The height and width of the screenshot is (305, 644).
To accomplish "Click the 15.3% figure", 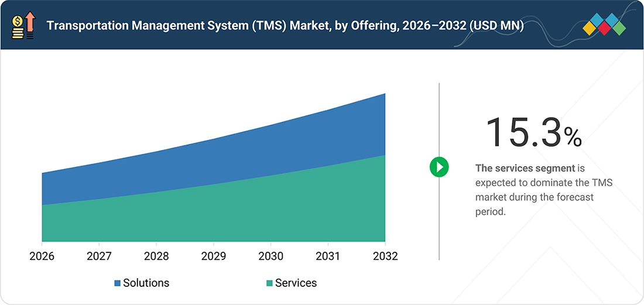I will (533, 132).
